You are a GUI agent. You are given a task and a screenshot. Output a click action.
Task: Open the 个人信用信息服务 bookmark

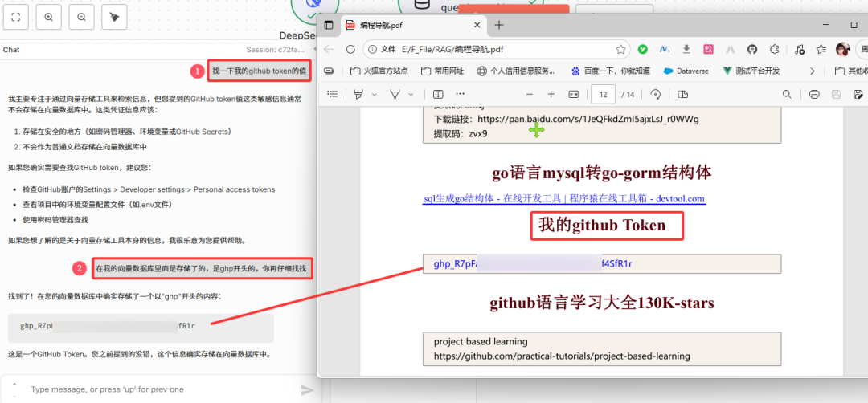point(517,71)
